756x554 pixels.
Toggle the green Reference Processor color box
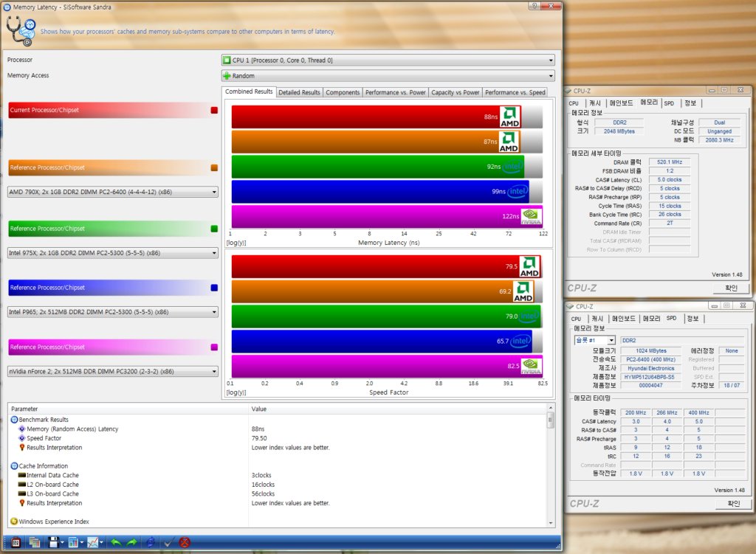(214, 229)
